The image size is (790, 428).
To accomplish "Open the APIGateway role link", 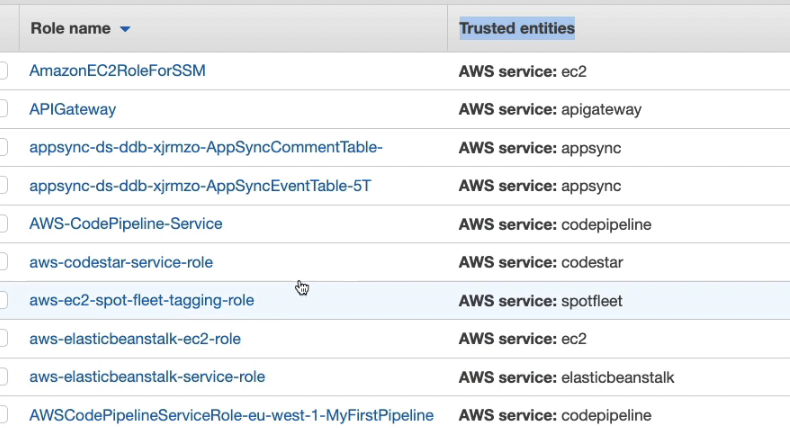I will click(72, 109).
